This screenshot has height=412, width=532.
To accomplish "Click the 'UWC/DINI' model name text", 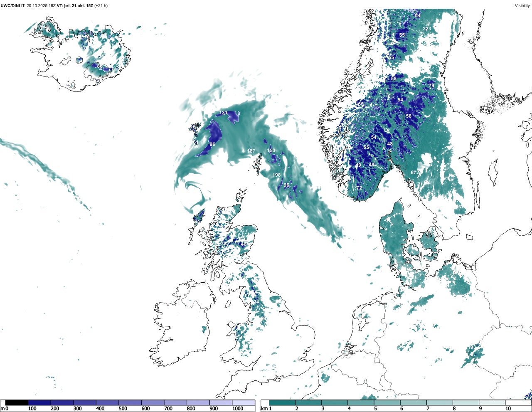I will [10, 5].
